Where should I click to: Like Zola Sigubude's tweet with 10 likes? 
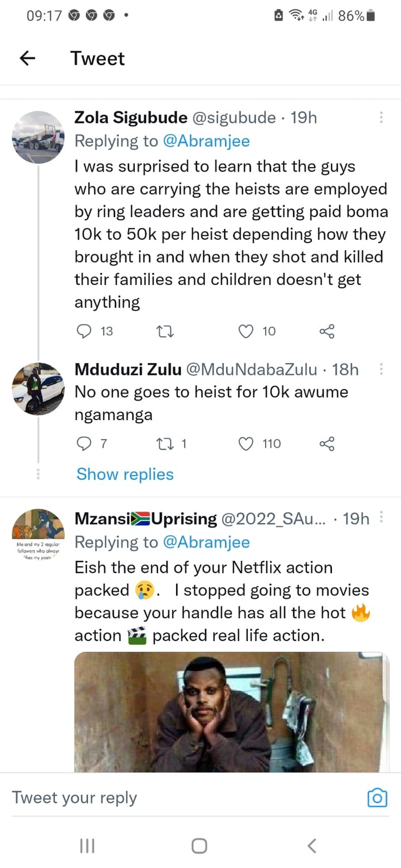tap(246, 332)
